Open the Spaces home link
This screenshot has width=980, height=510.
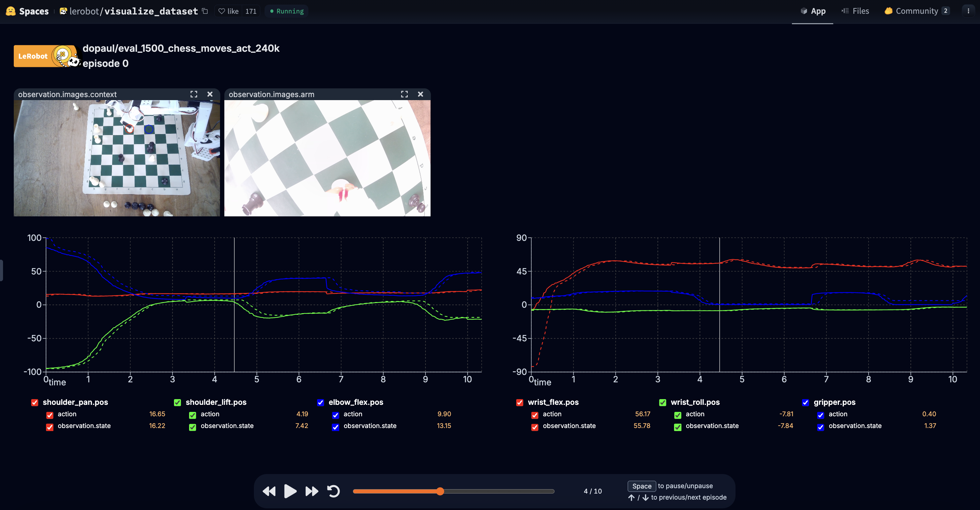pyautogui.click(x=28, y=11)
